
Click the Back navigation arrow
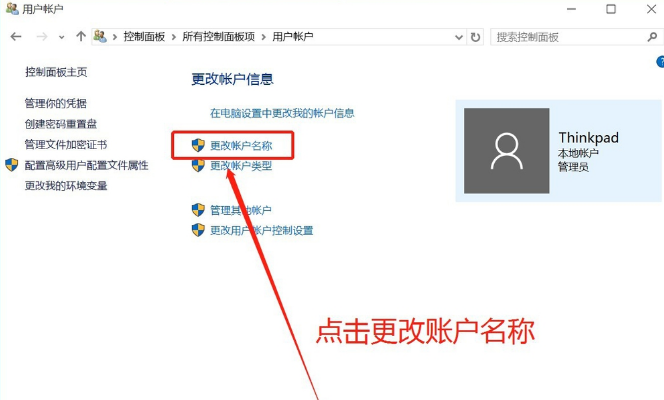coord(16,36)
